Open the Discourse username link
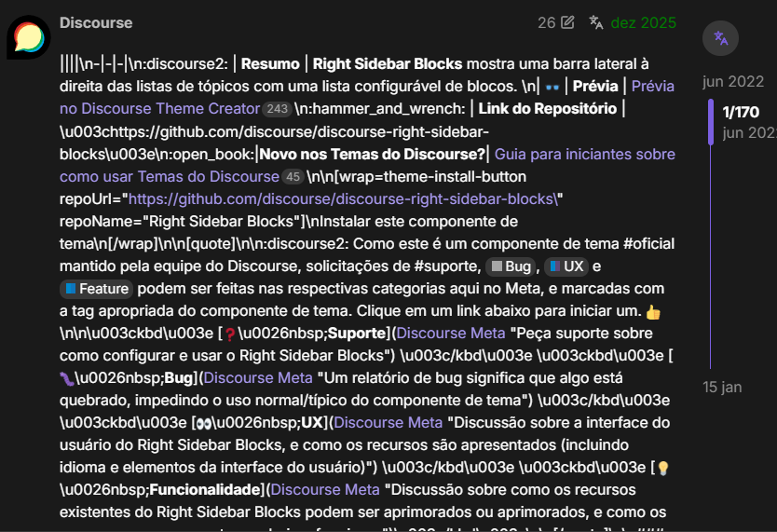Viewport: 777px width, 532px height. (96, 22)
